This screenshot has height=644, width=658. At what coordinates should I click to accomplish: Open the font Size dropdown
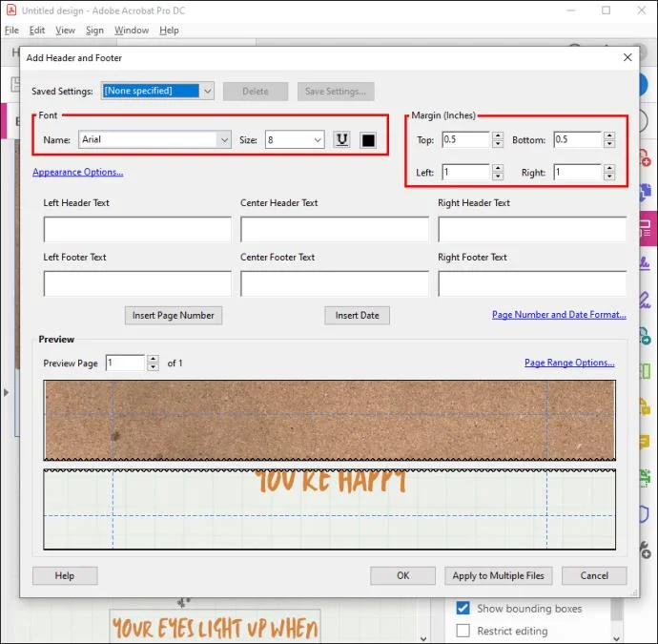295,140
